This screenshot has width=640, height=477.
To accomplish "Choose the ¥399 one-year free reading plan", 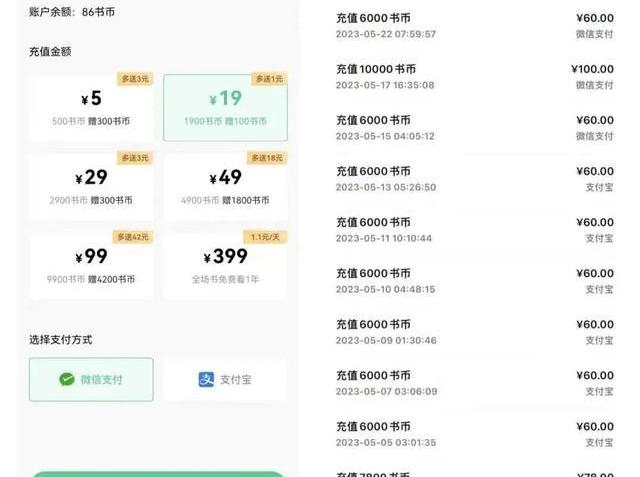I will [x=225, y=266].
